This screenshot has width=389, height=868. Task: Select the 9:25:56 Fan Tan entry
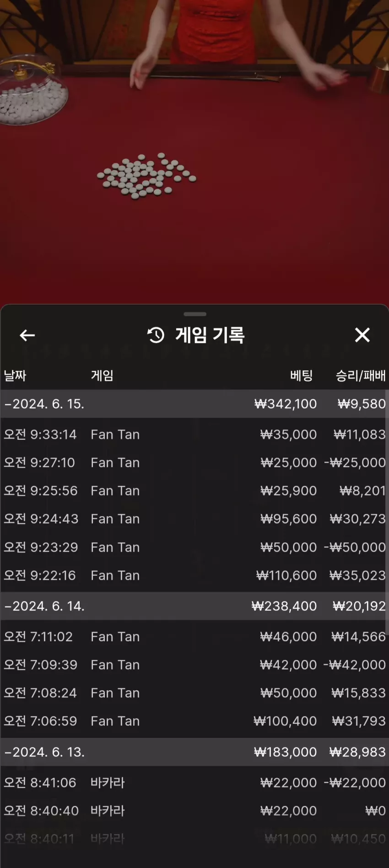point(194,491)
